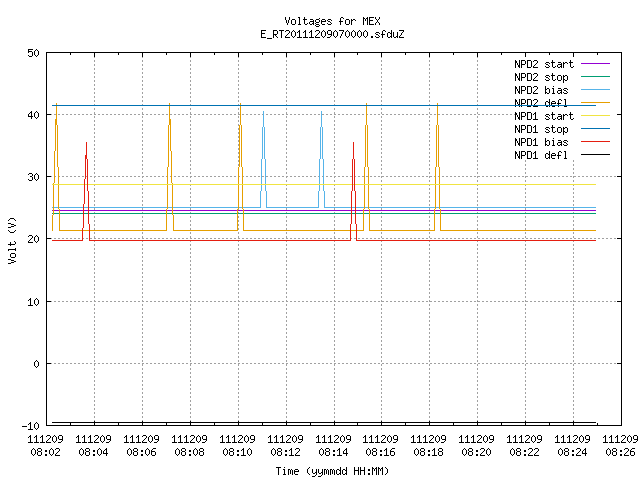The width and height of the screenshot is (640, 480).
Task: Click the y-axis tick value 0
Action: pos(36,364)
